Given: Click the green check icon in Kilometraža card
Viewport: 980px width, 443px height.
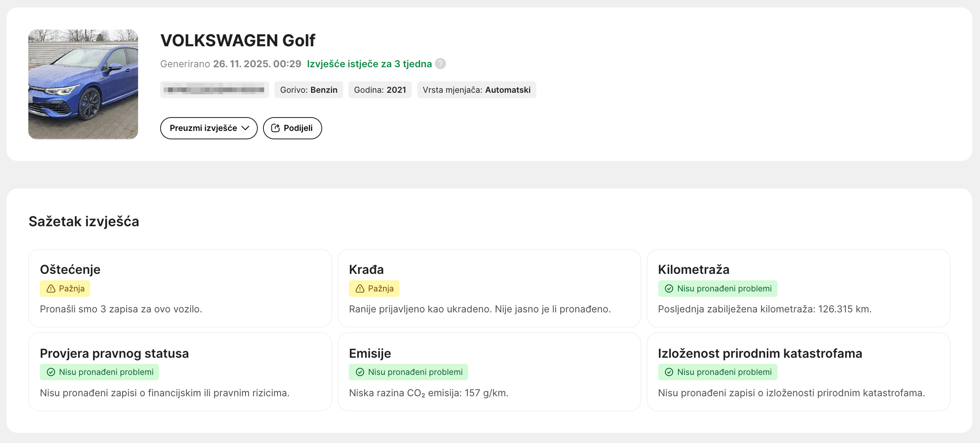Looking at the screenshot, I should click(669, 289).
